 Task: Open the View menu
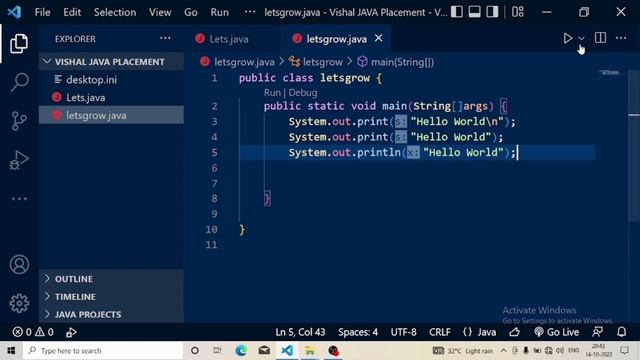(160, 12)
